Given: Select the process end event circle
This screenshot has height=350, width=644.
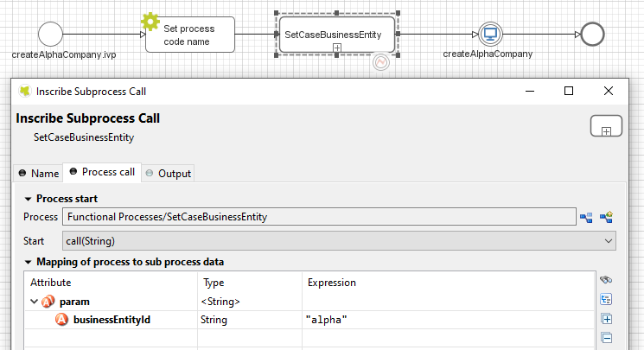Looking at the screenshot, I should coord(592,34).
